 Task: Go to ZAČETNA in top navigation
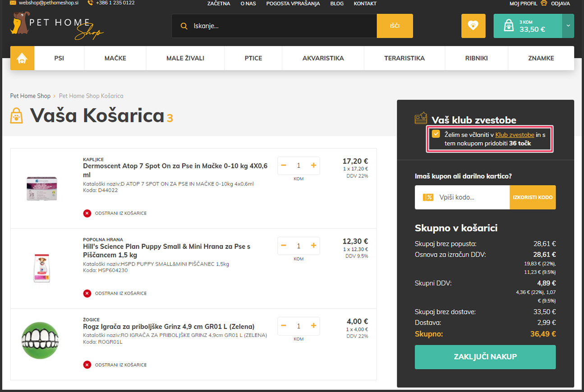[219, 4]
